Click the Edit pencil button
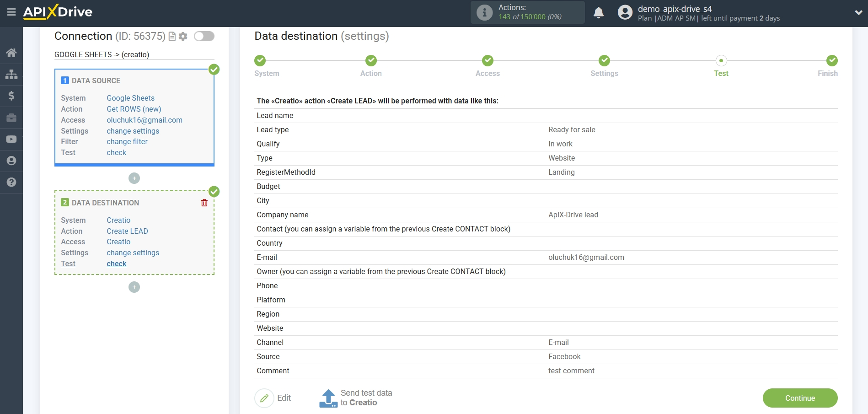 (x=264, y=398)
